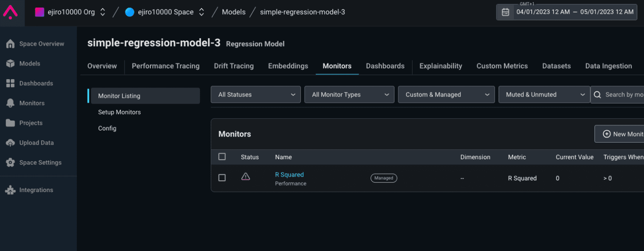Open Muted & Unmuted dropdown

(544, 95)
